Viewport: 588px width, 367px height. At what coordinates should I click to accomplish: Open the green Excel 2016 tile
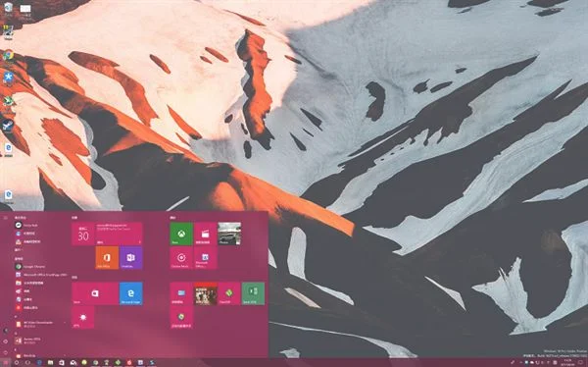[253, 293]
